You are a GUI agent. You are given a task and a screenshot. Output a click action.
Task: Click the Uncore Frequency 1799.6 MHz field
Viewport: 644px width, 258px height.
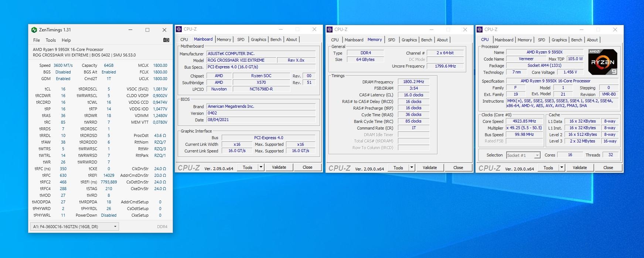[445, 66]
